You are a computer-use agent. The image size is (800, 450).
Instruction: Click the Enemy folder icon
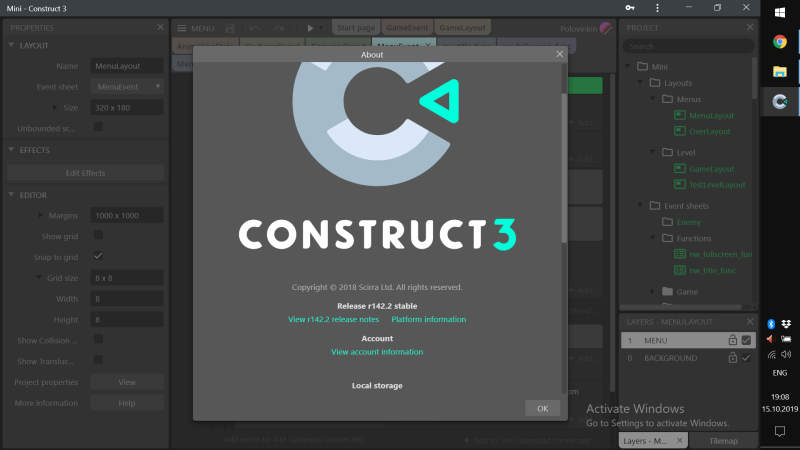[x=667, y=221]
